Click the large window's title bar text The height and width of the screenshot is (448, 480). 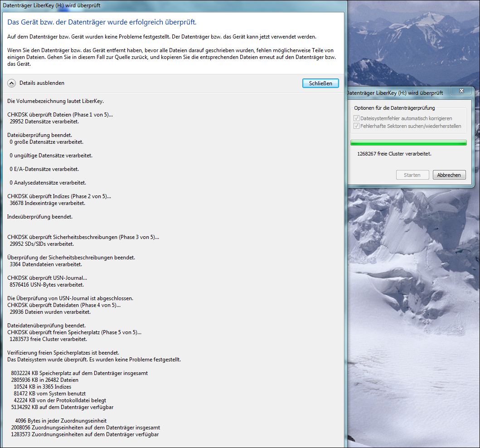pyautogui.click(x=51, y=5)
